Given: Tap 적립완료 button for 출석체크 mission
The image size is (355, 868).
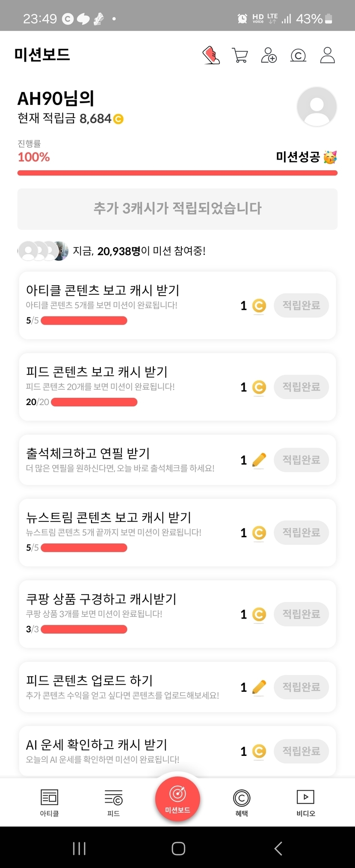Looking at the screenshot, I should click(x=301, y=460).
